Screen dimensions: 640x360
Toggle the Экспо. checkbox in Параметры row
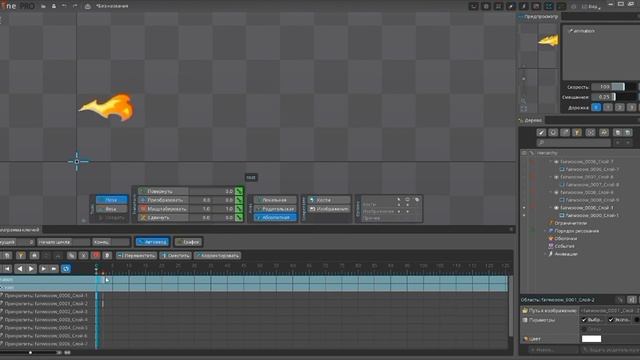[611, 320]
